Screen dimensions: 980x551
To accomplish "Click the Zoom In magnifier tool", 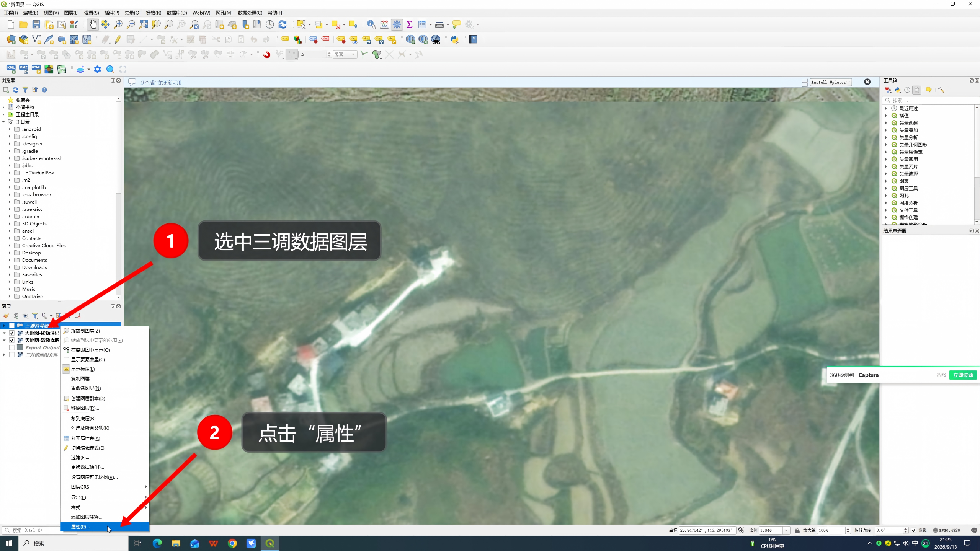I will point(118,24).
